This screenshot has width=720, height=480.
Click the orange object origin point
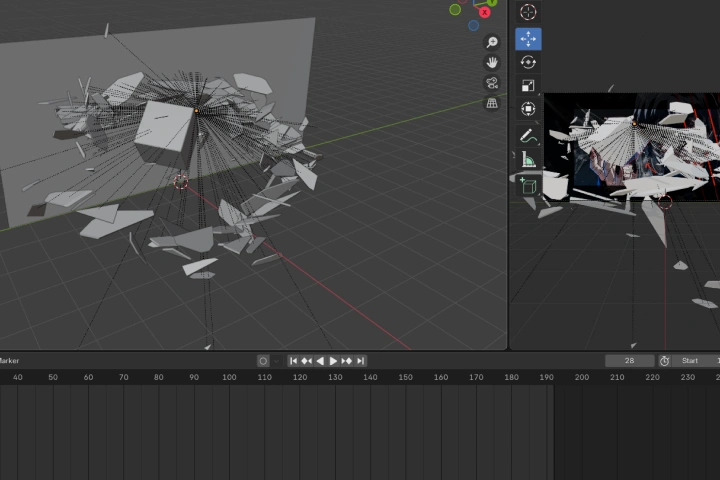coord(197,111)
